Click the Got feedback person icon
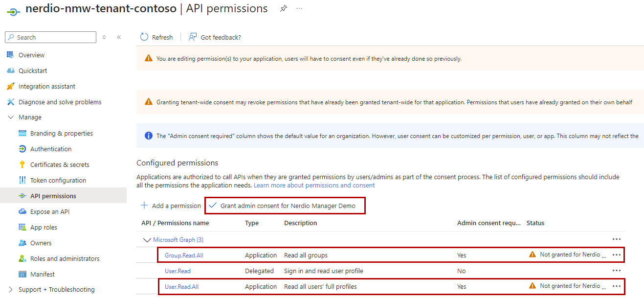The height and width of the screenshot is (302, 644). tap(193, 37)
